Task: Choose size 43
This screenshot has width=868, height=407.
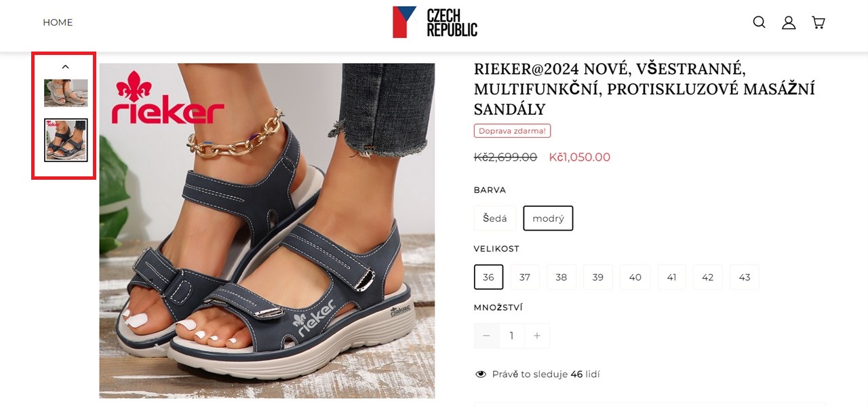Action: coord(745,277)
